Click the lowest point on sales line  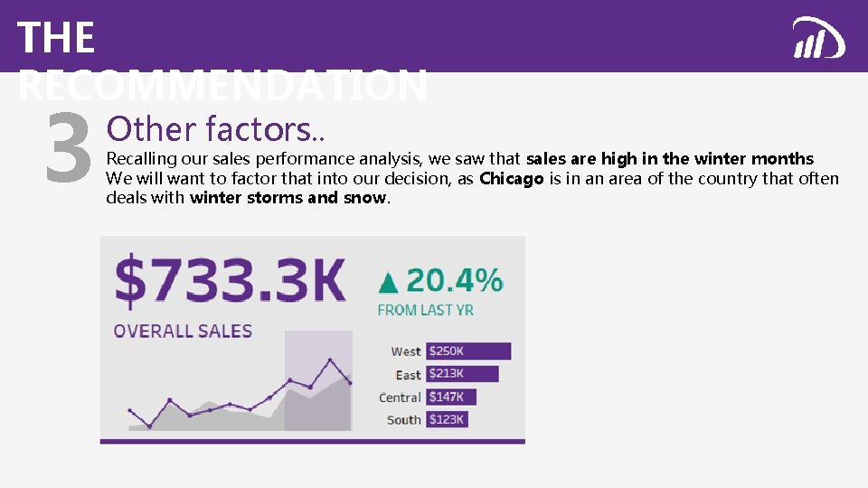pyautogui.click(x=149, y=427)
